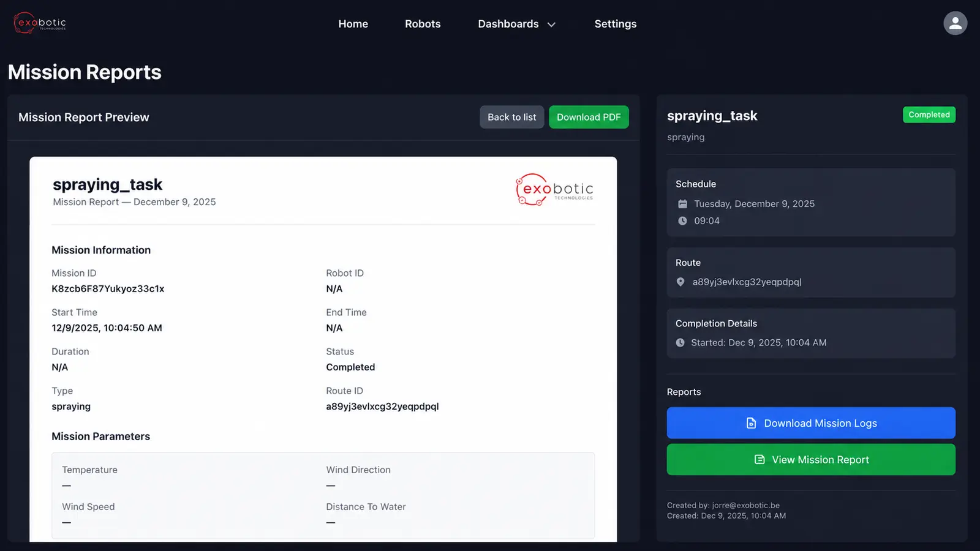Click the Wind Speed parameter label
Screen dimensions: 980x551
(88, 507)
